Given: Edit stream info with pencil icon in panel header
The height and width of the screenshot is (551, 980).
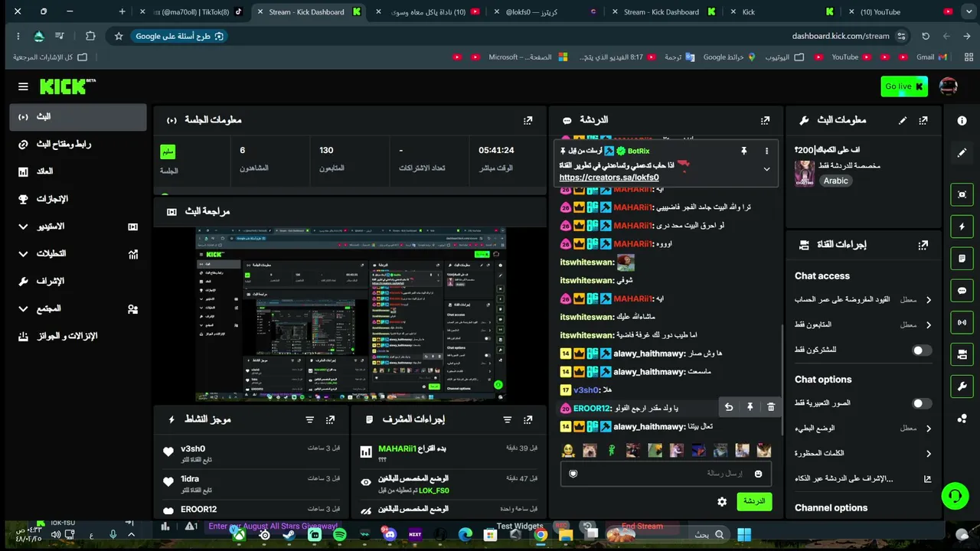Looking at the screenshot, I should pos(903,120).
